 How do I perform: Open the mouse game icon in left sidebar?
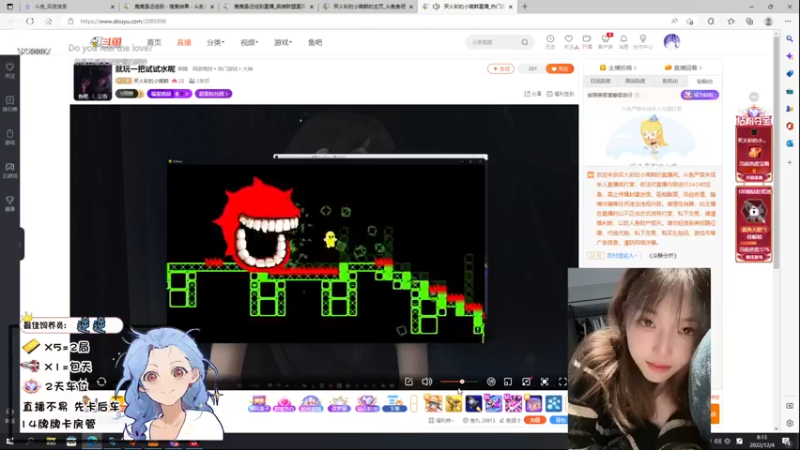pos(10,137)
